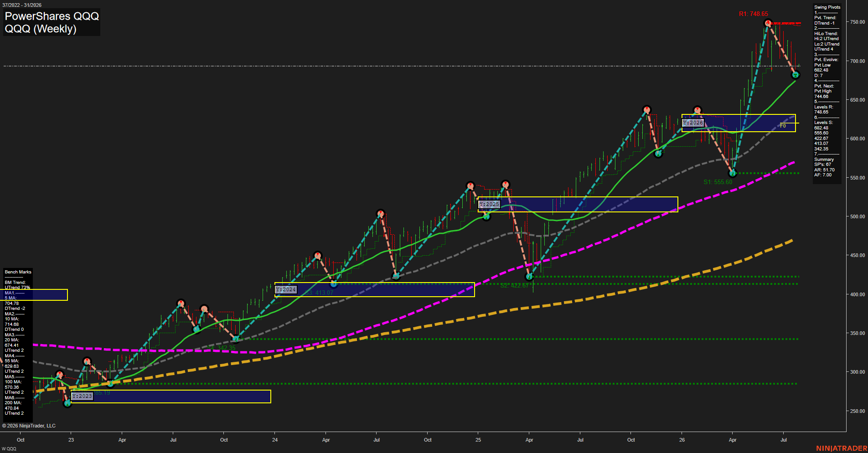868x453 pixels.
Task: Click the NINJATRADER logo
Action: 842,448
